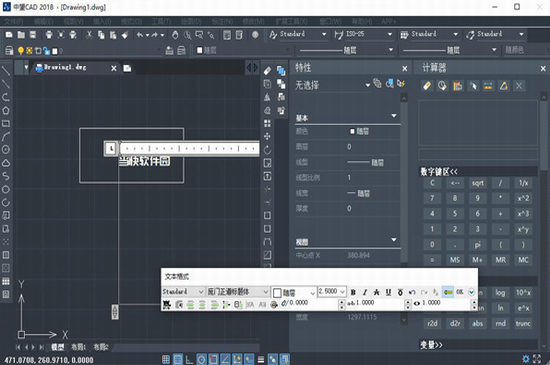Collapse the View section in properties panel
The height and width of the screenshot is (365, 550).
(394, 240)
